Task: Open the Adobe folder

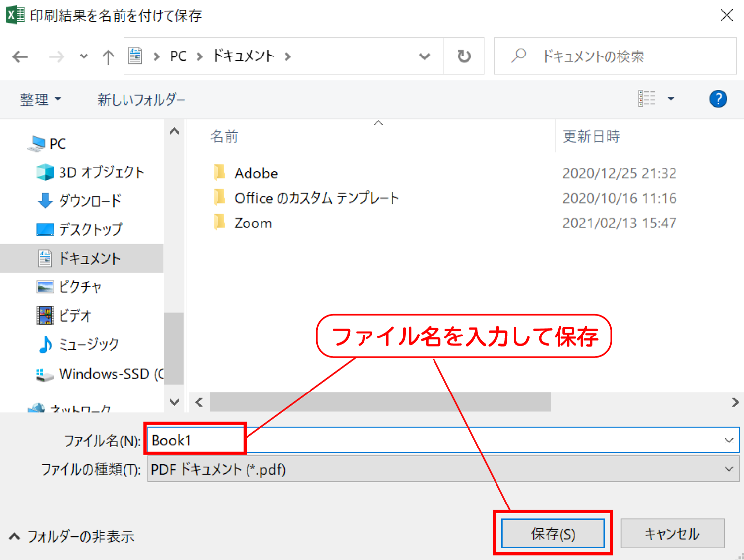Action: point(255,173)
